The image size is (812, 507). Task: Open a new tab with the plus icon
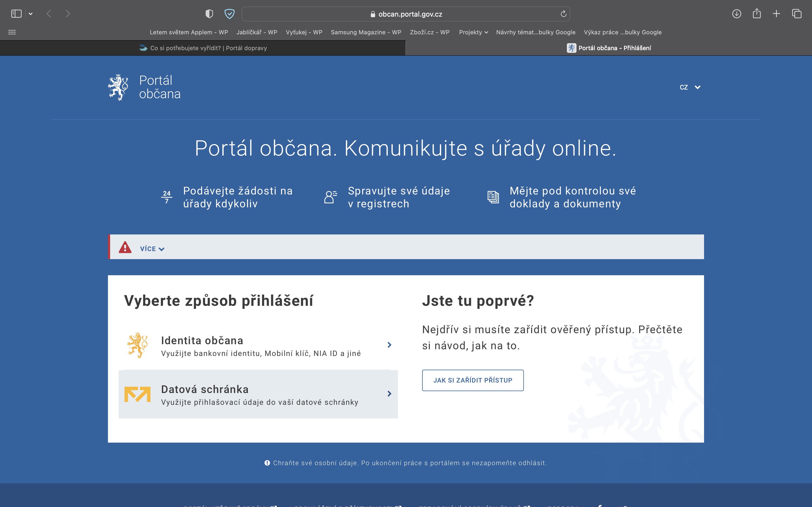(x=777, y=14)
